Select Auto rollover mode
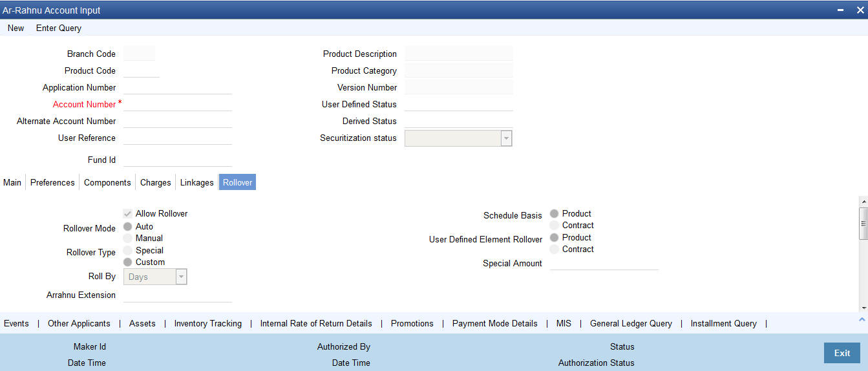 [127, 227]
